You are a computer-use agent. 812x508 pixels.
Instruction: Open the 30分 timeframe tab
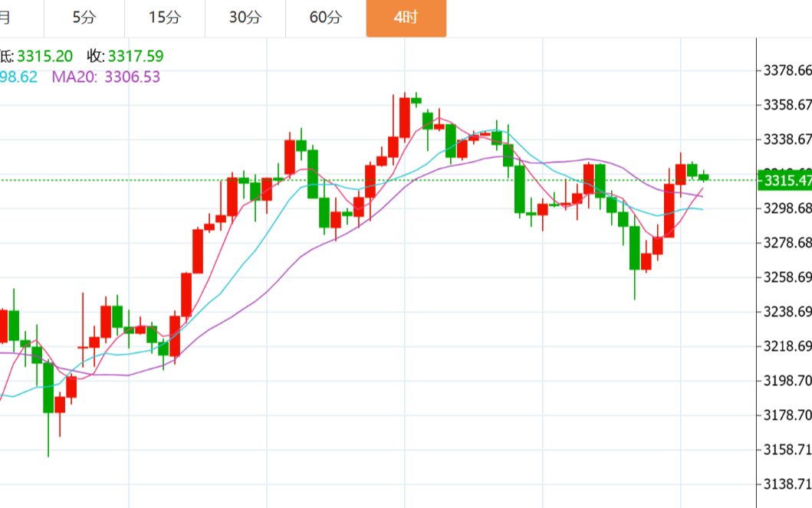245,18
